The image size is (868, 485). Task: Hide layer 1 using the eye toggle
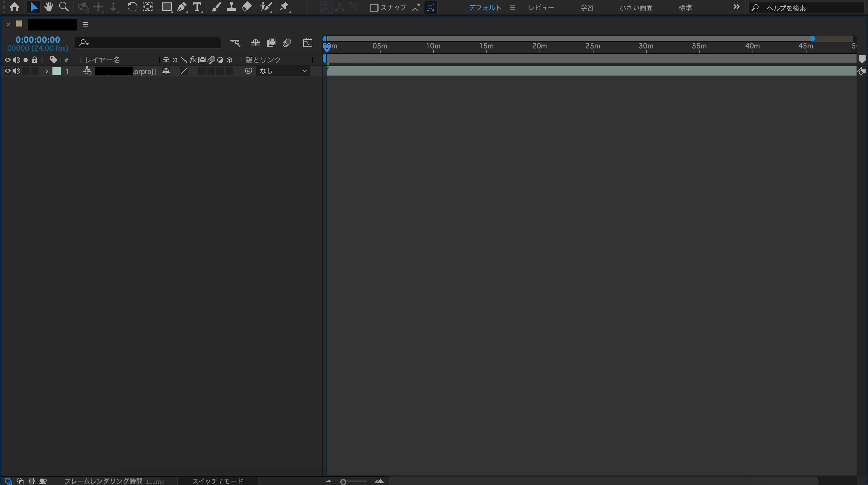[8, 71]
